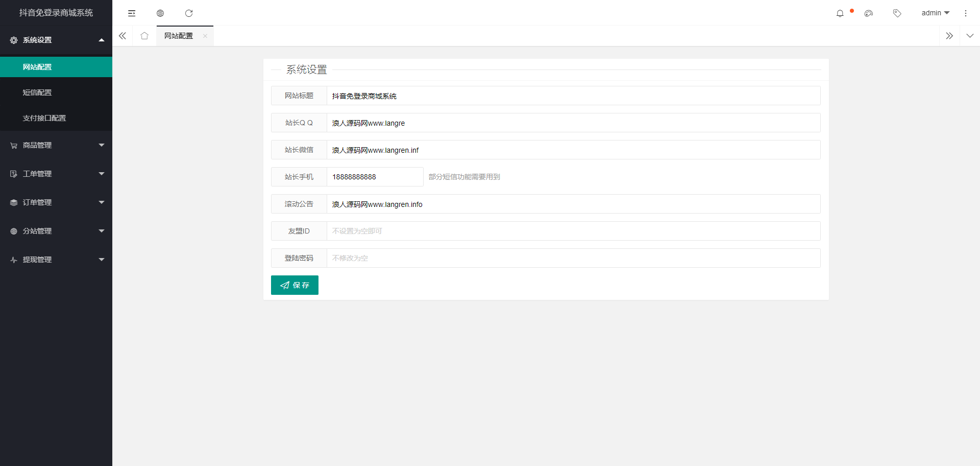Close the 网站配置 tab

[205, 36]
